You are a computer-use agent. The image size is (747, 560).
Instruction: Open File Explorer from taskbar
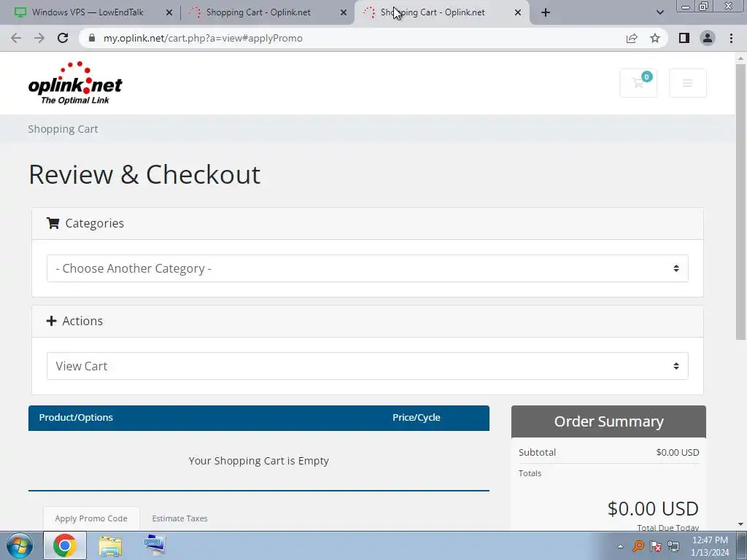coord(110,545)
